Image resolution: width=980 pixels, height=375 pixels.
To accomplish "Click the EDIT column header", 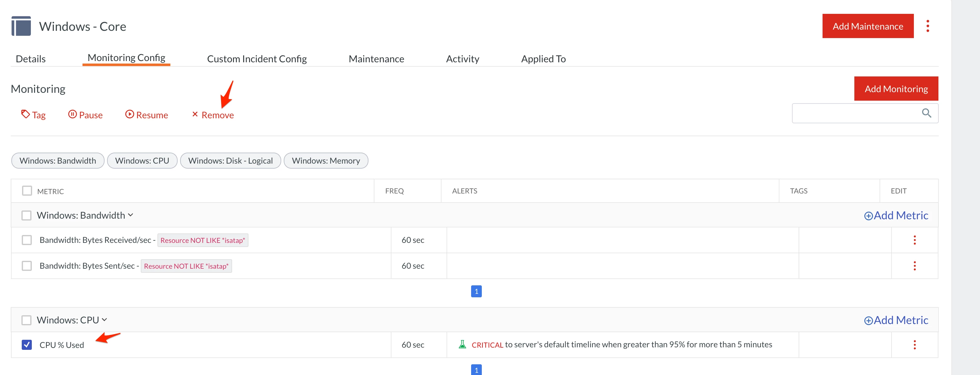I will (x=898, y=191).
